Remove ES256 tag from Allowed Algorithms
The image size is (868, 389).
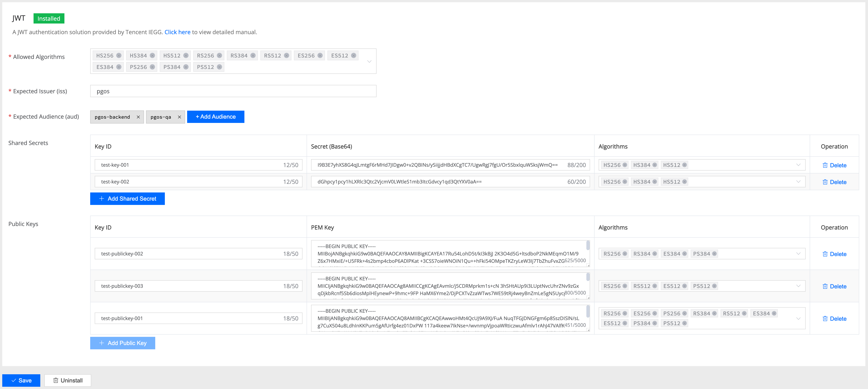tap(320, 56)
